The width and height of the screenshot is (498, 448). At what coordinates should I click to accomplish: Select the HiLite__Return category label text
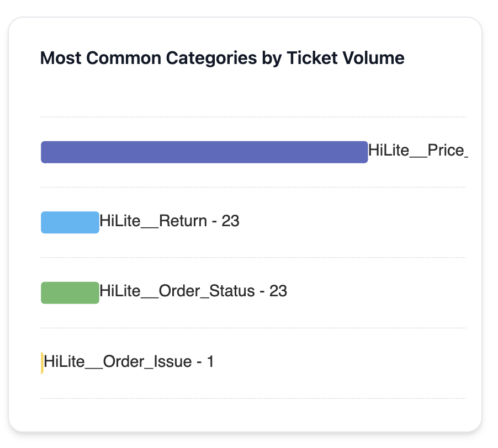coord(152,221)
